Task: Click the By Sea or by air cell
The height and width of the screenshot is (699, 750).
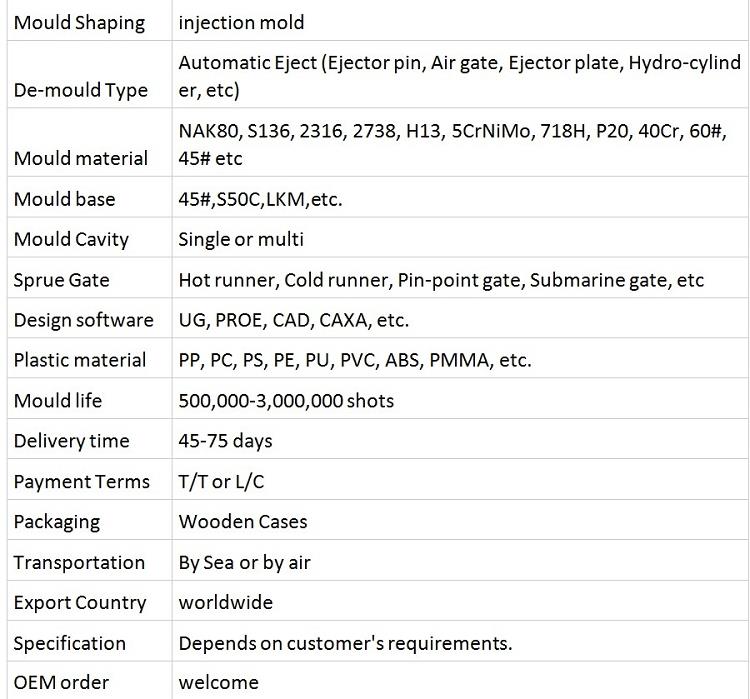Action: click(x=460, y=560)
